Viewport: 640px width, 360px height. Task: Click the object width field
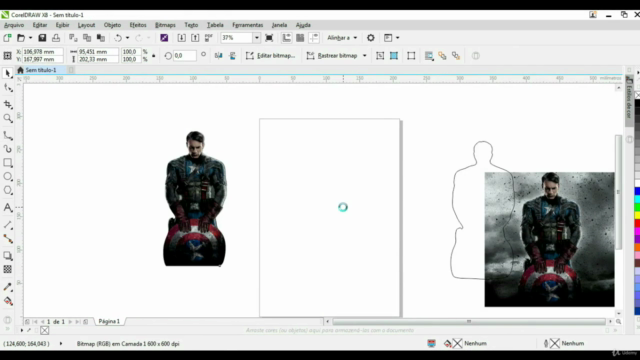98,52
